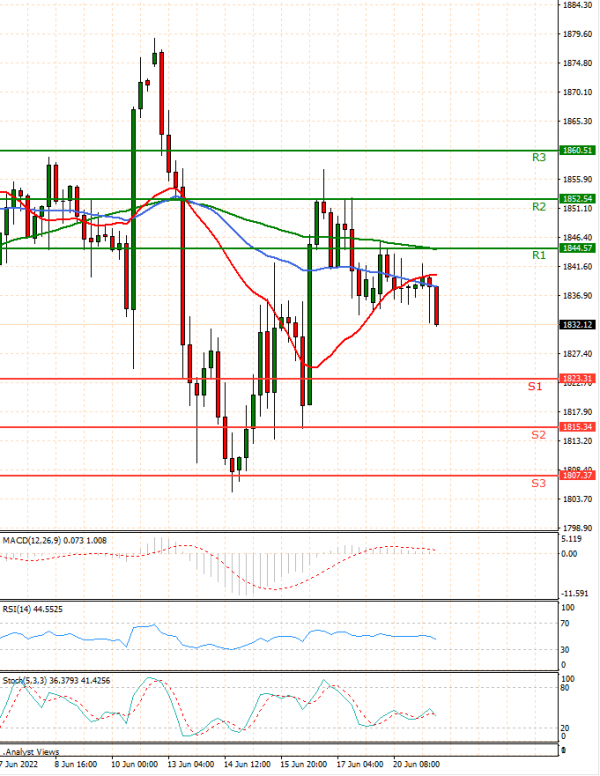Click the S2 support price tag 1815.34
The image size is (600, 776).
pyautogui.click(x=577, y=427)
